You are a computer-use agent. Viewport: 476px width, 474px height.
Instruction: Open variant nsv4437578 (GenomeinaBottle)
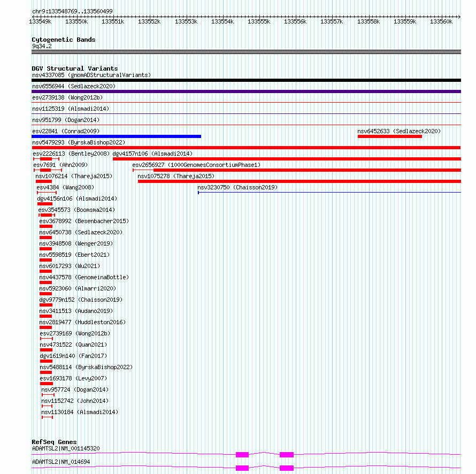point(84,277)
